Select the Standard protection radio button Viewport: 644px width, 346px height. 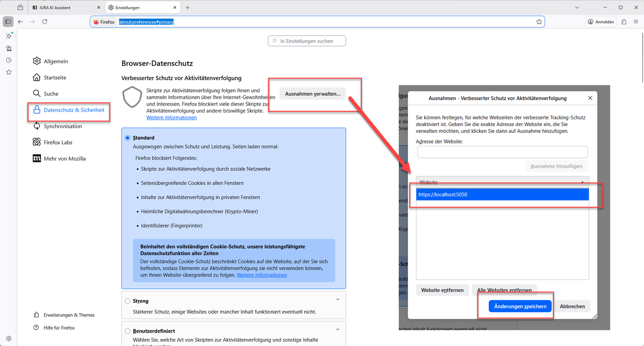[128, 138]
